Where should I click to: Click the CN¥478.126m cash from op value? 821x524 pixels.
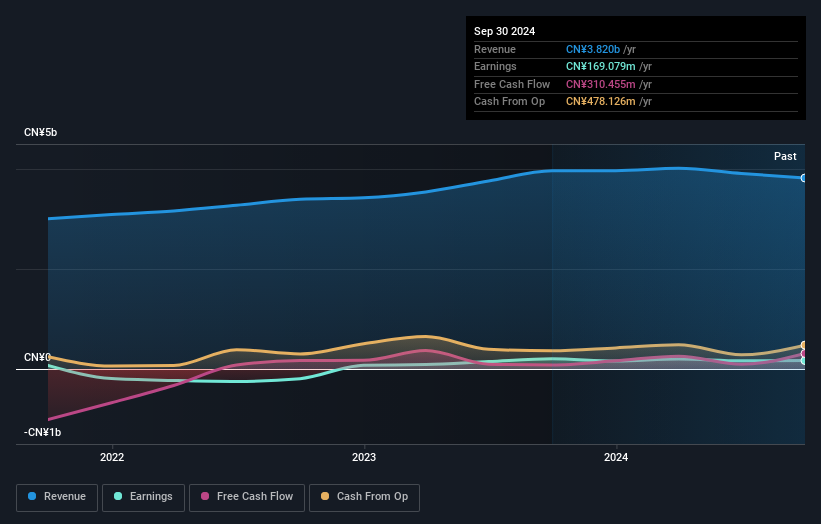[x=601, y=102]
